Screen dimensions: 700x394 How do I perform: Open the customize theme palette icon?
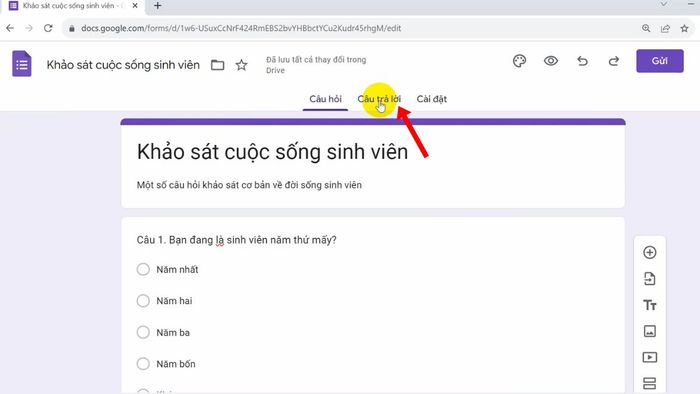(x=519, y=61)
